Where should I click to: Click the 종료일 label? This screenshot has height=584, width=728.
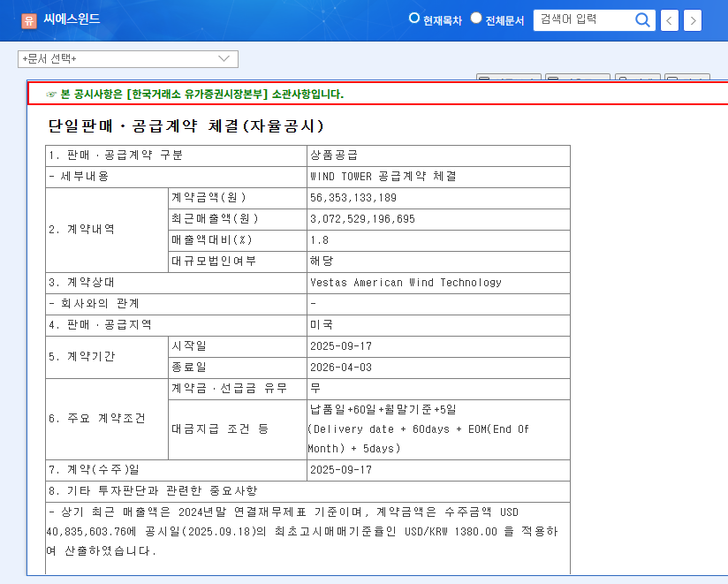click(x=238, y=368)
